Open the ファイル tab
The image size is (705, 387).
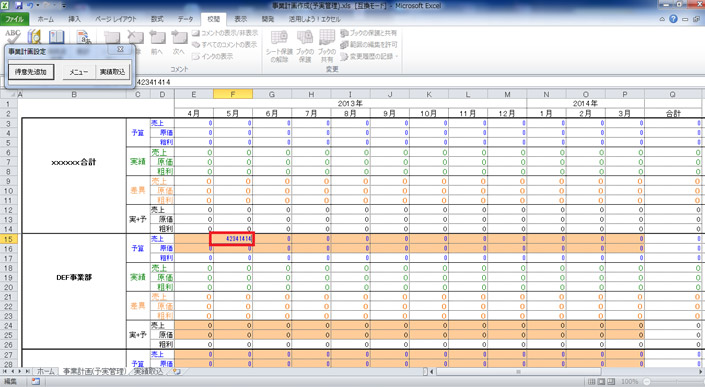(14, 19)
